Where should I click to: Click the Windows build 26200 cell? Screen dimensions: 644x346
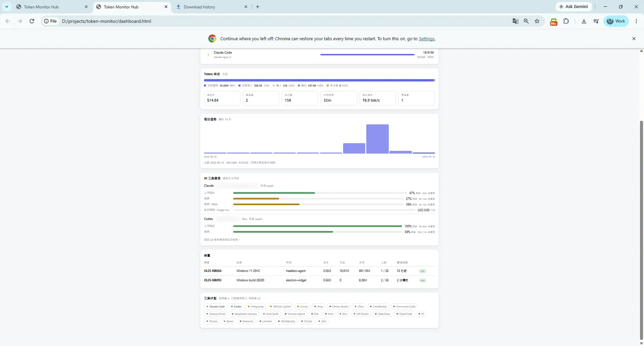(x=250, y=280)
